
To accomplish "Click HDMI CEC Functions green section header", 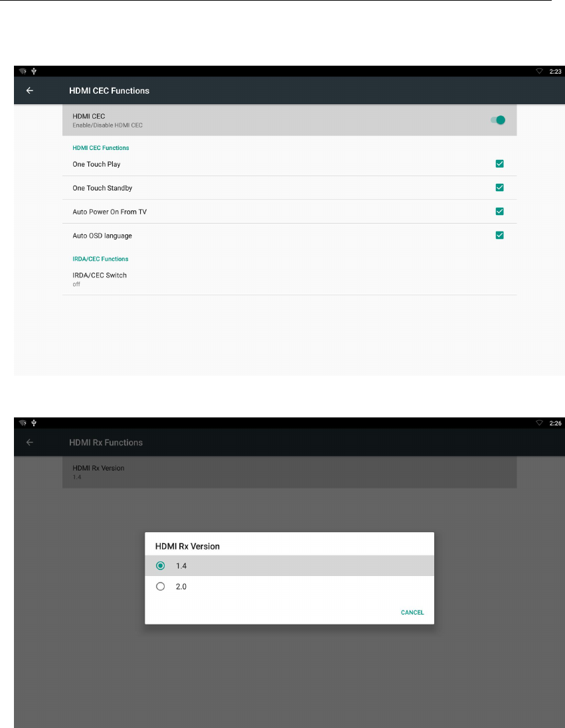I will pyautogui.click(x=101, y=148).
